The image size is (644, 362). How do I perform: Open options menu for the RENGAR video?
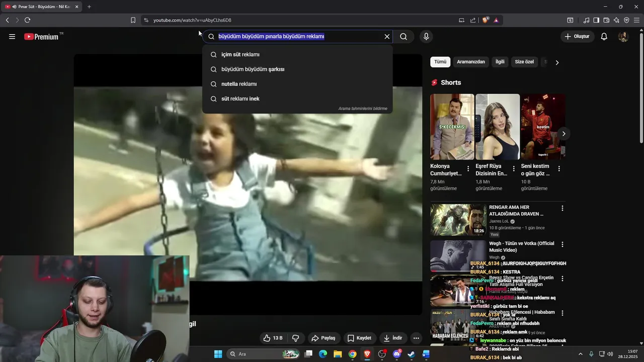(562, 208)
